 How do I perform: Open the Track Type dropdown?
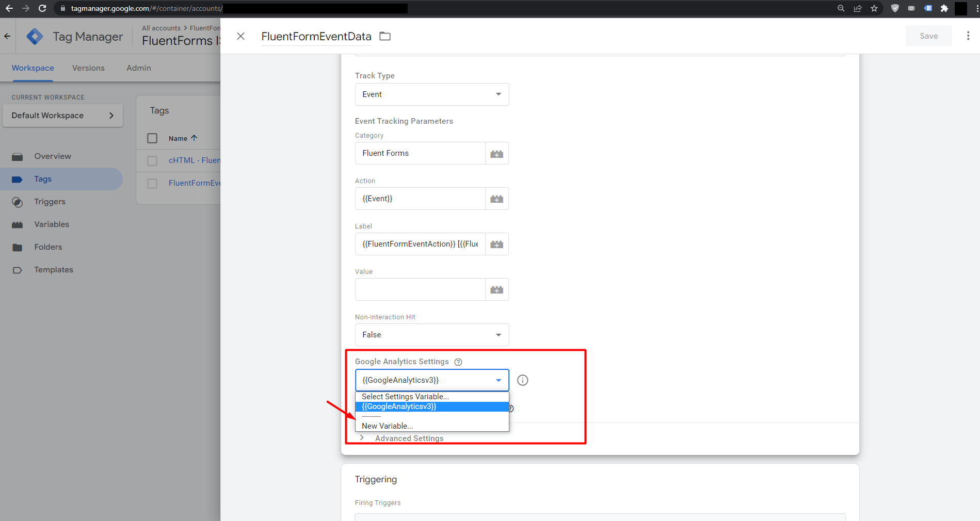pyautogui.click(x=431, y=94)
